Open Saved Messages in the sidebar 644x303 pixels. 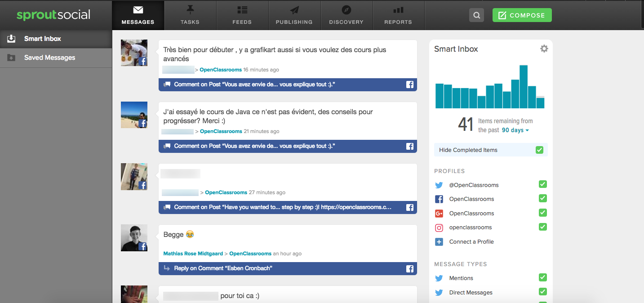tap(56, 58)
